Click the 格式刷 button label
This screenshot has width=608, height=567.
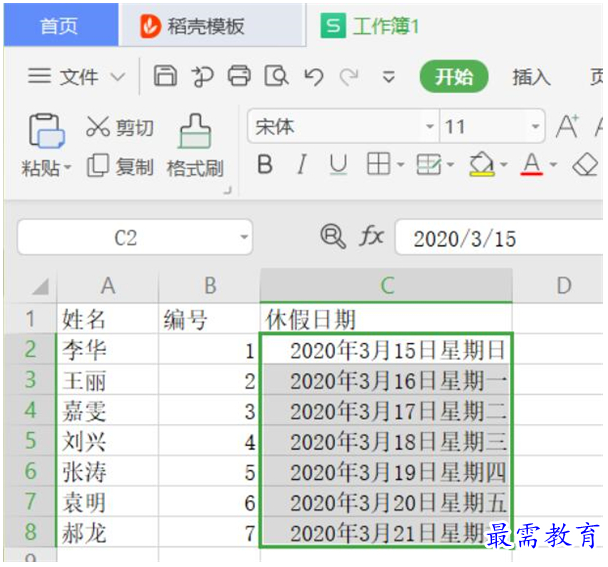tap(195, 168)
